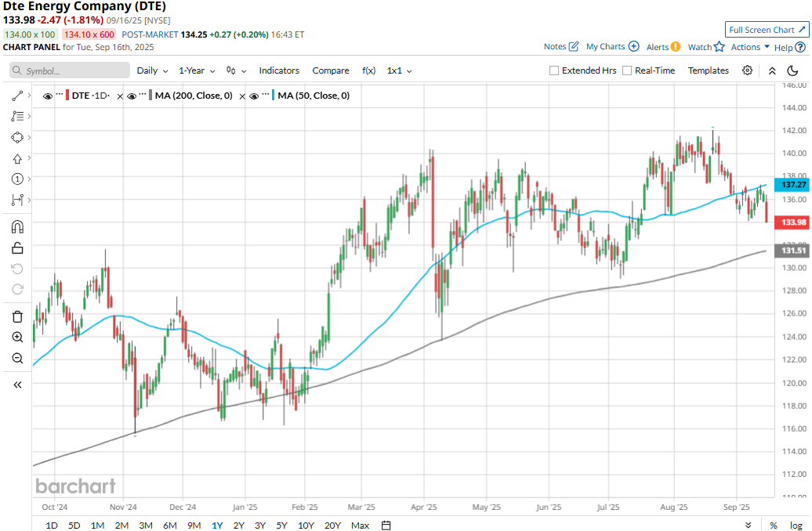Open the Daily frequency dropdown
Image resolution: width=812 pixels, height=531 pixels.
point(152,70)
